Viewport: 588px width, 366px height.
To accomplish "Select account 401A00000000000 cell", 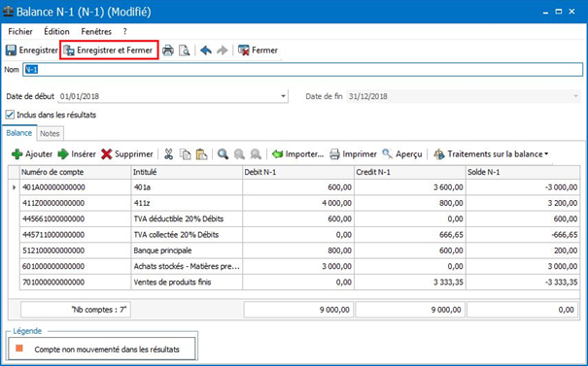I will pos(75,187).
